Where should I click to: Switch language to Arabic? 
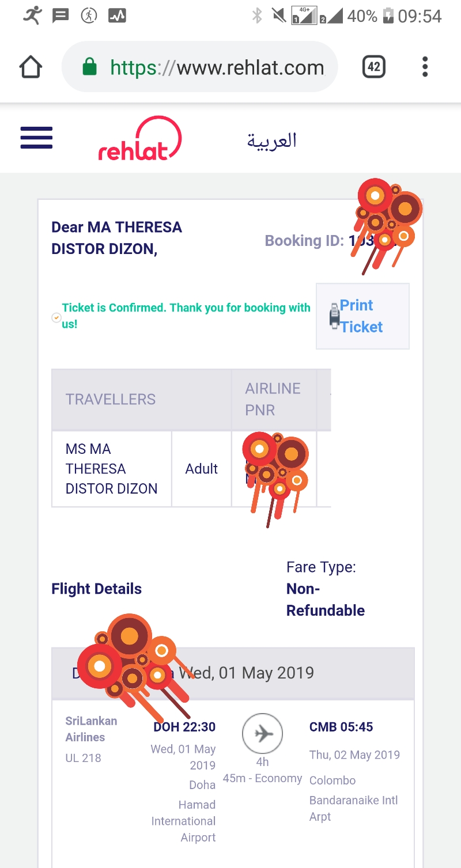[271, 140]
